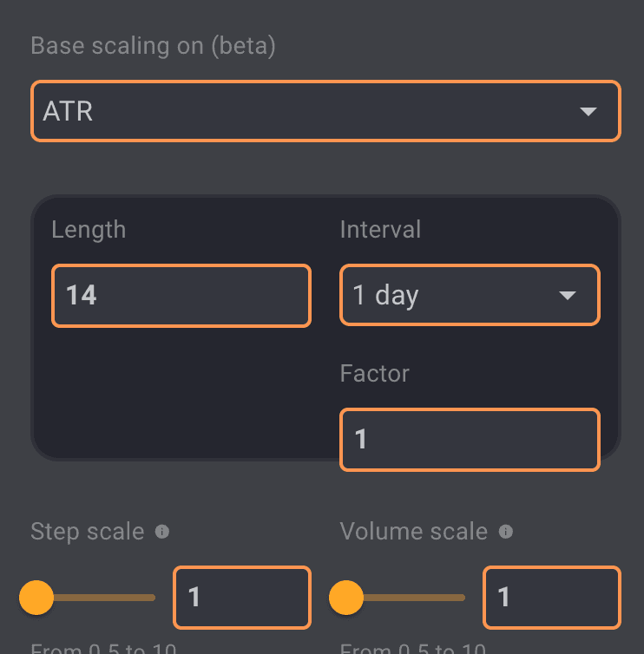Click the arrow on the ATR dropdown
This screenshot has width=644, height=654.
(x=588, y=112)
